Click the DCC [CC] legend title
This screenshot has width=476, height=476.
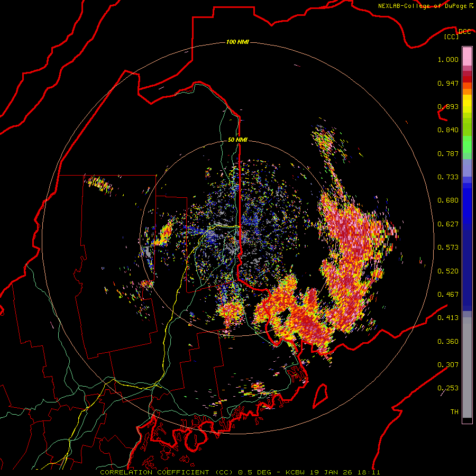click(457, 34)
